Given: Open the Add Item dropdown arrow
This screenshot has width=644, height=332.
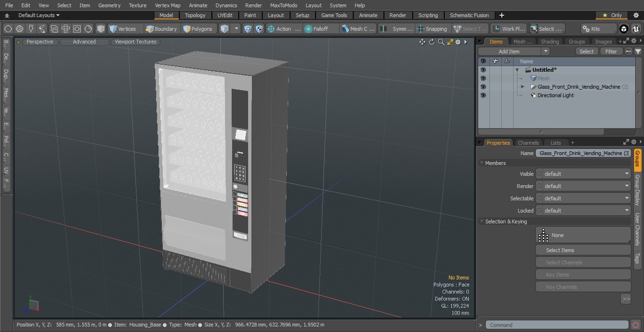Looking at the screenshot, I should point(546,51).
